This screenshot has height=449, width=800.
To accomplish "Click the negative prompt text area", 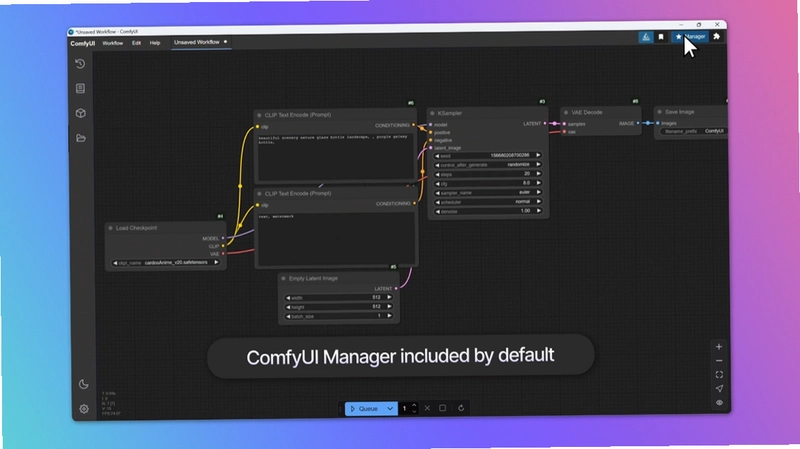I will pos(336,239).
